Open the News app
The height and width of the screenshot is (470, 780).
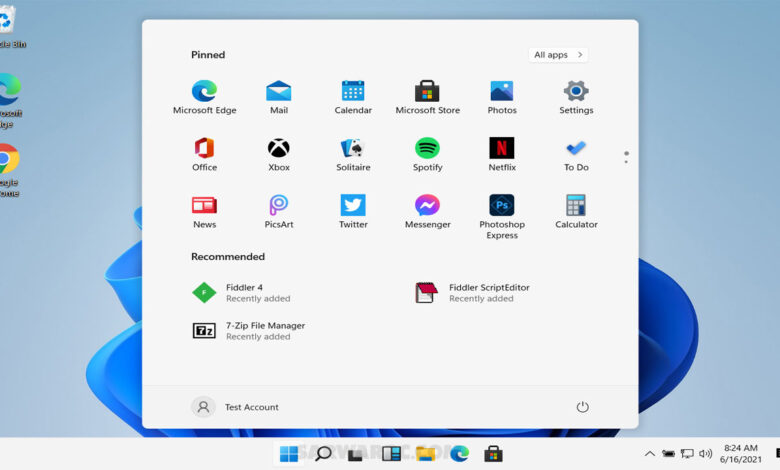coord(204,212)
